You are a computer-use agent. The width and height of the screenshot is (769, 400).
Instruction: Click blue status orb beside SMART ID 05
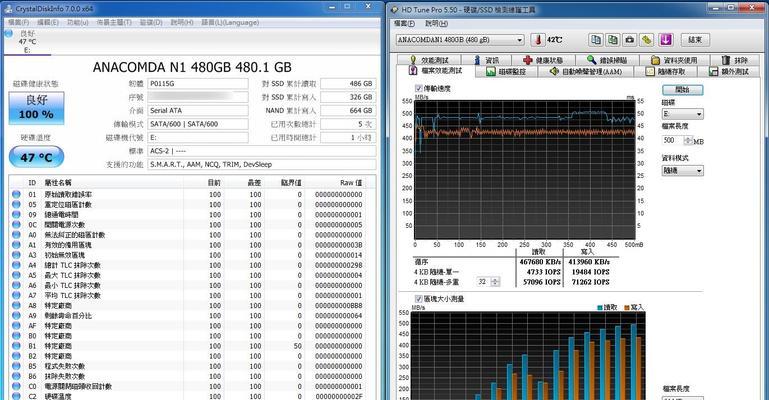[16, 204]
